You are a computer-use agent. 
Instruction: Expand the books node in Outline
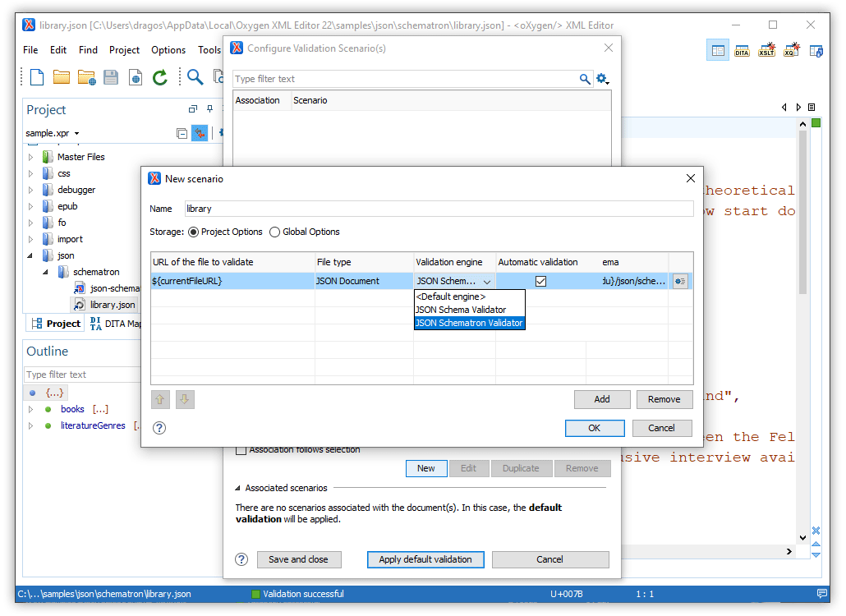pos(30,409)
